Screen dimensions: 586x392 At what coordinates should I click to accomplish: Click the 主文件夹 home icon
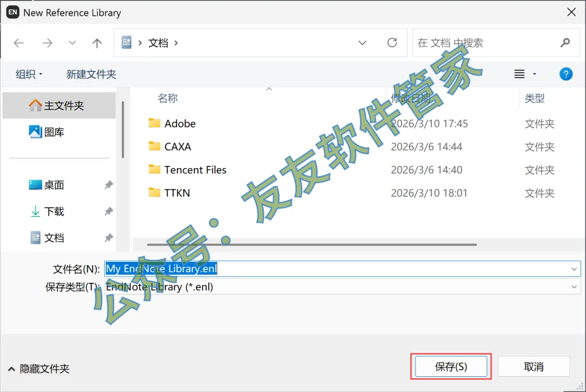(35, 105)
